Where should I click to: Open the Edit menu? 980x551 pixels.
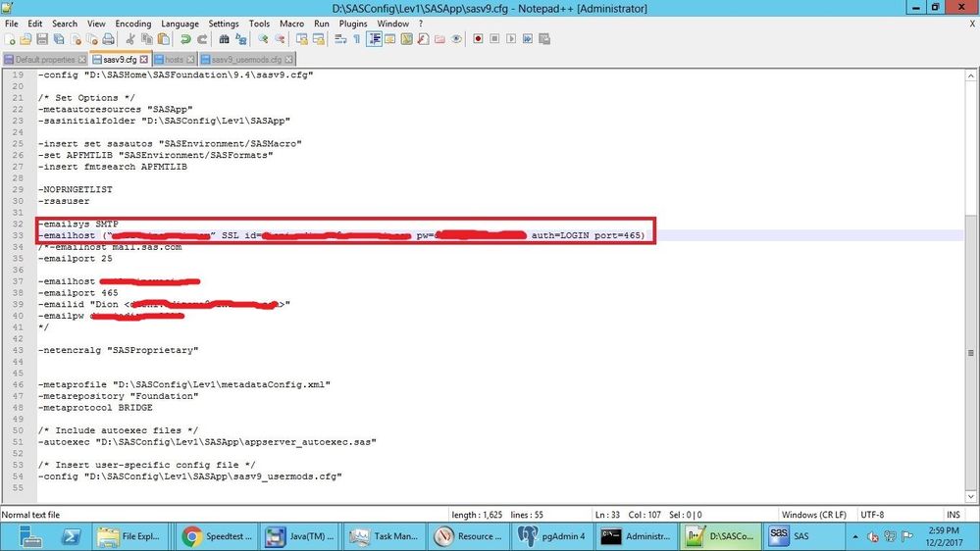coord(35,24)
